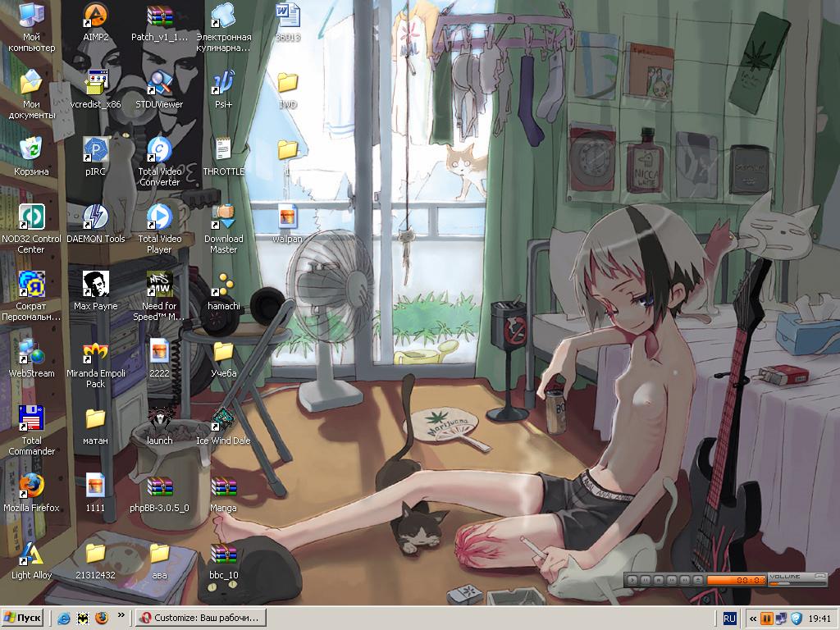Select the vcredist_x86 installer icon
Image resolution: width=840 pixels, height=630 pixels.
(95, 90)
